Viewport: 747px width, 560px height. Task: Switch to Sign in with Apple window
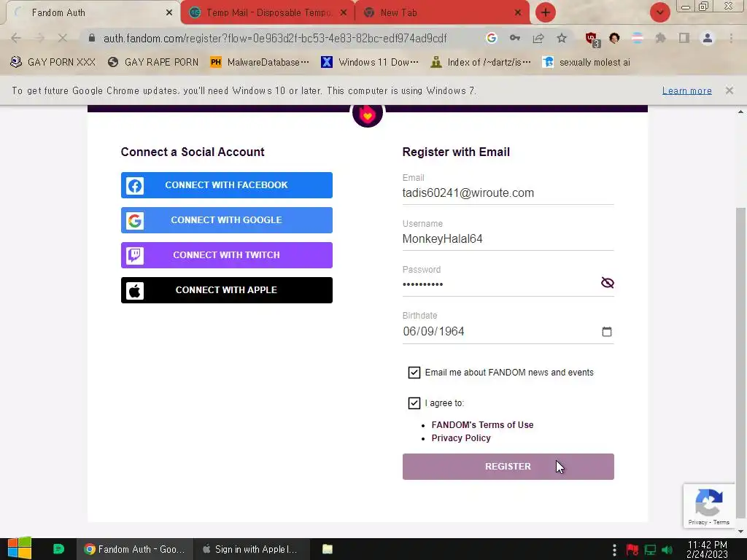252,549
